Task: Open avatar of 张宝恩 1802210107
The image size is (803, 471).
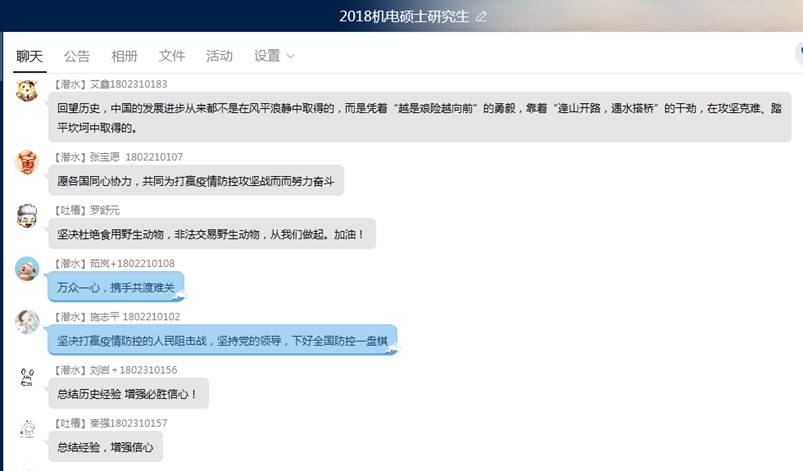Action: [x=27, y=162]
